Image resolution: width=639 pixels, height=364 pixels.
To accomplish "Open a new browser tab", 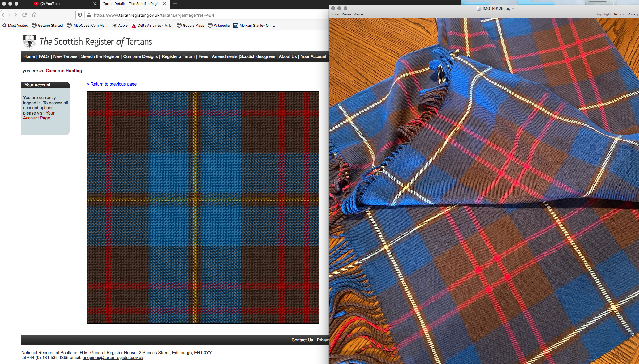I will tap(175, 4).
